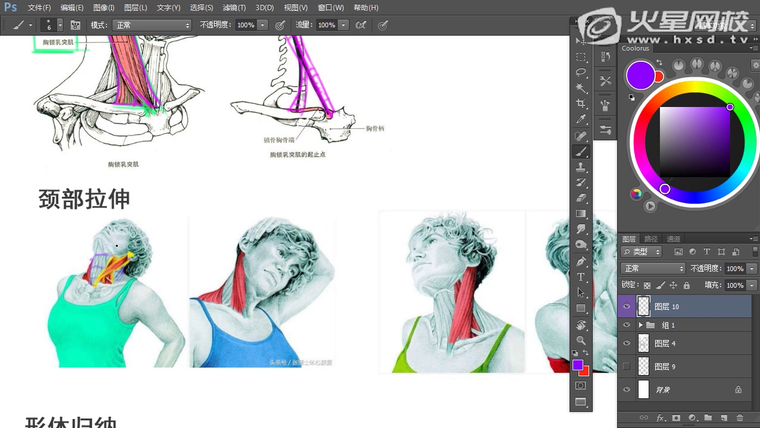The height and width of the screenshot is (428, 760).
Task: Hide layer 图层 10 with its eye icon
Action: pyautogui.click(x=627, y=307)
